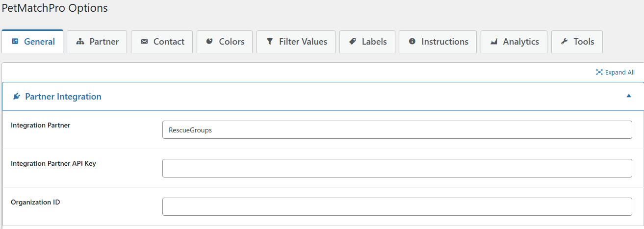The image size is (644, 229).
Task: Click the Partner Integration plug icon
Action: 17,97
